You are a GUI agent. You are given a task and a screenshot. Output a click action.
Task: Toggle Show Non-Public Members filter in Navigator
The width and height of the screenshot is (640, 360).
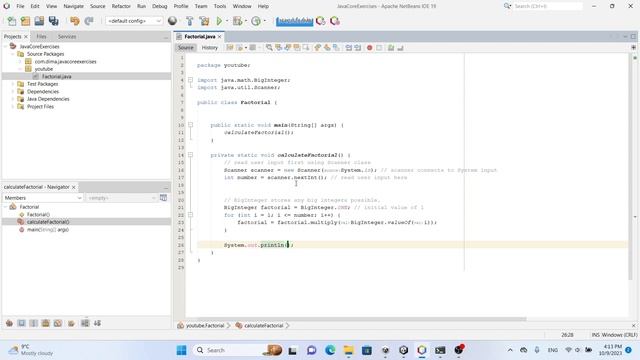coord(46,323)
